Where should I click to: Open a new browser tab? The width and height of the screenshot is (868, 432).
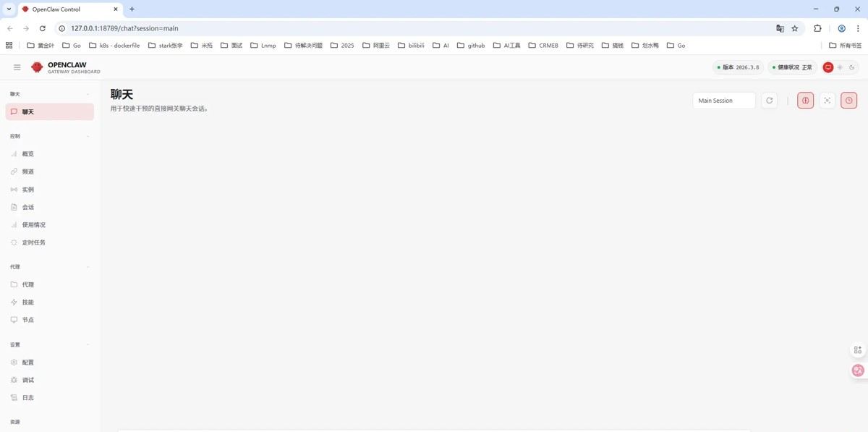coord(132,9)
